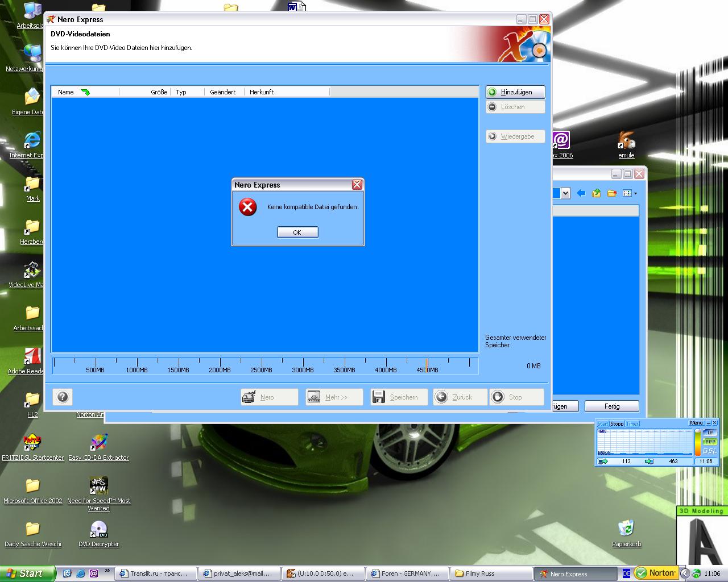Open Nero Express help question mark
The height and width of the screenshot is (582, 728).
click(63, 397)
